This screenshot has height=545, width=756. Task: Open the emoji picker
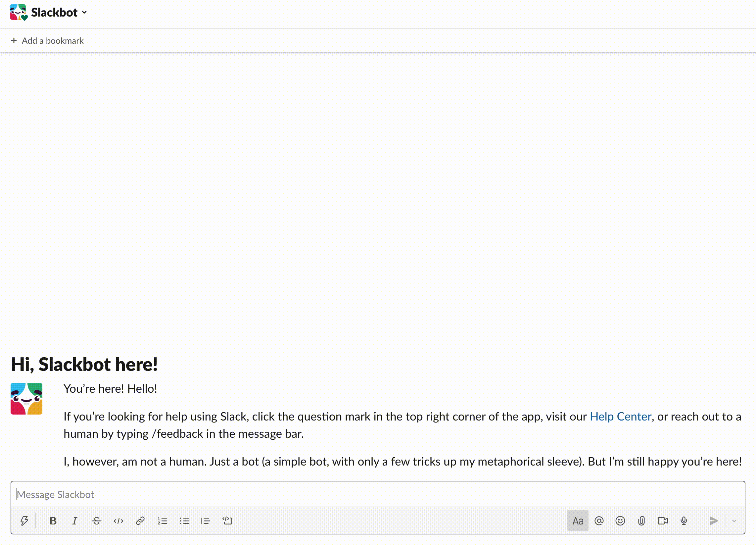coord(620,520)
